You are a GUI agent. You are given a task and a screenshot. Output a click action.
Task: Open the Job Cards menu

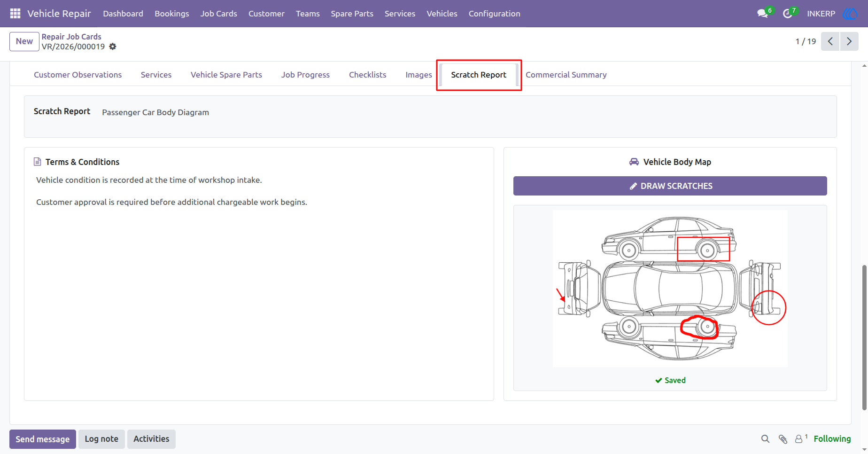[219, 14]
